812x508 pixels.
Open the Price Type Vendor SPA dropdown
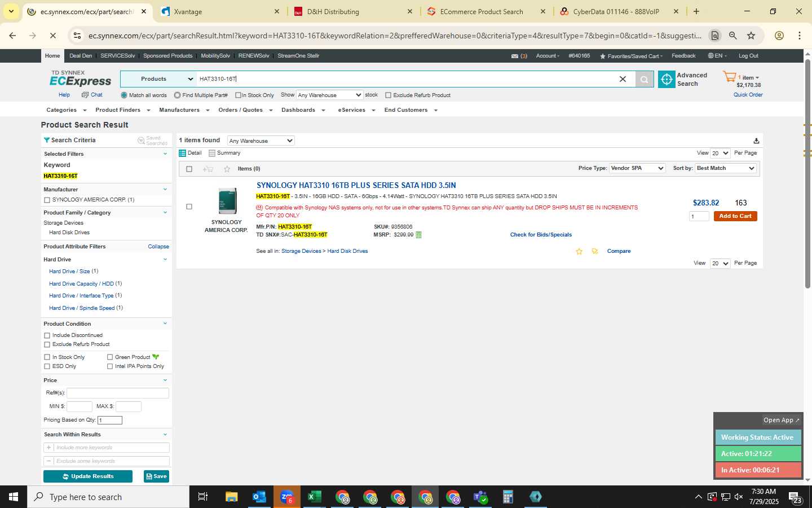(637, 168)
